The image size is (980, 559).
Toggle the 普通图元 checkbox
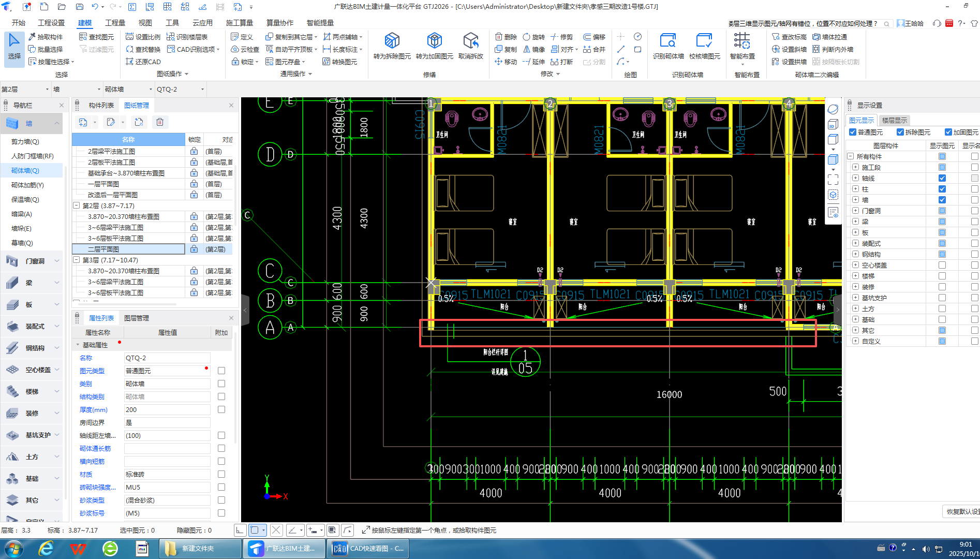pyautogui.click(x=853, y=133)
